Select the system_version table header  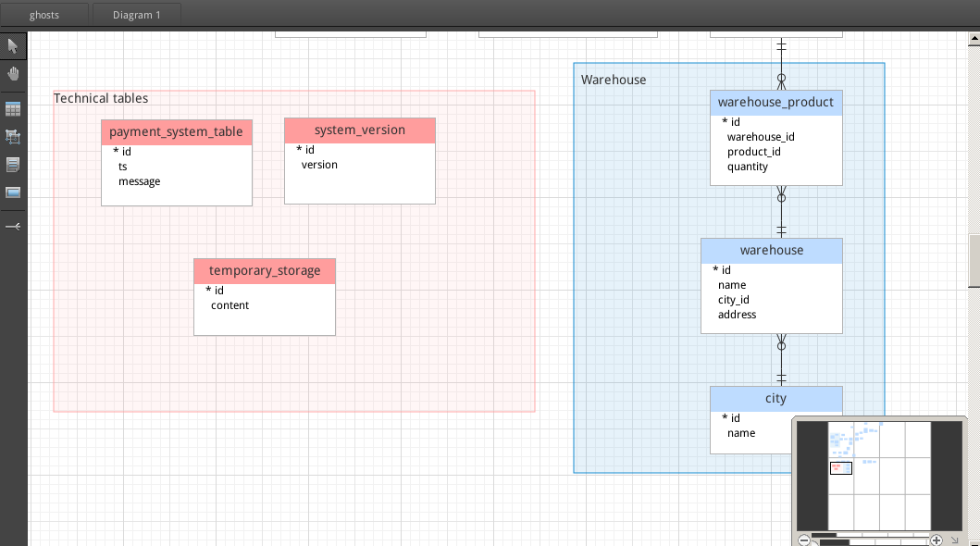coord(360,130)
